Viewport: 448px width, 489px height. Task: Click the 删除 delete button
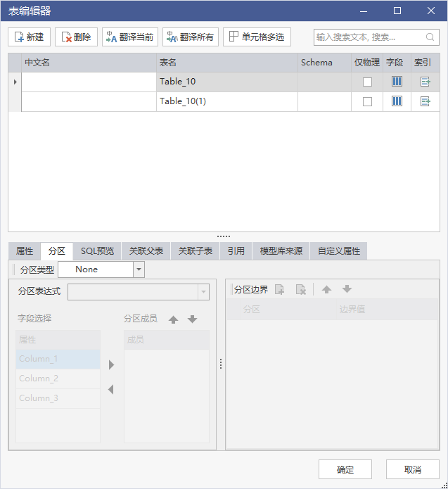(x=76, y=37)
